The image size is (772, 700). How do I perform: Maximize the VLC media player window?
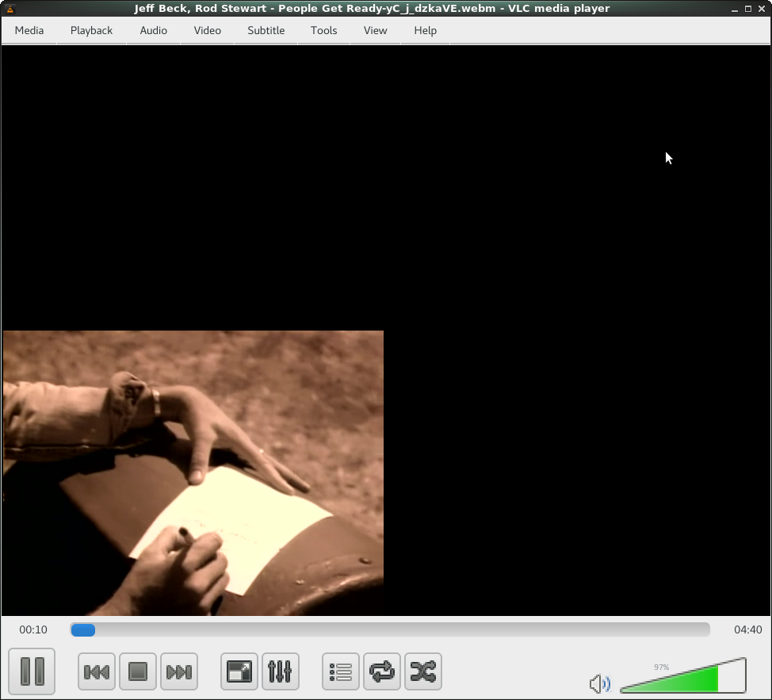(748, 9)
